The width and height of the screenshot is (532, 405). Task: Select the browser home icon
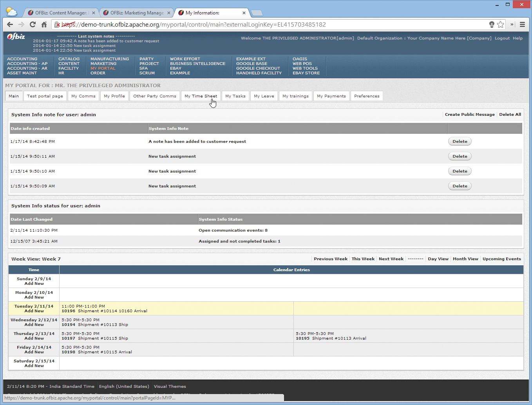tap(44, 24)
